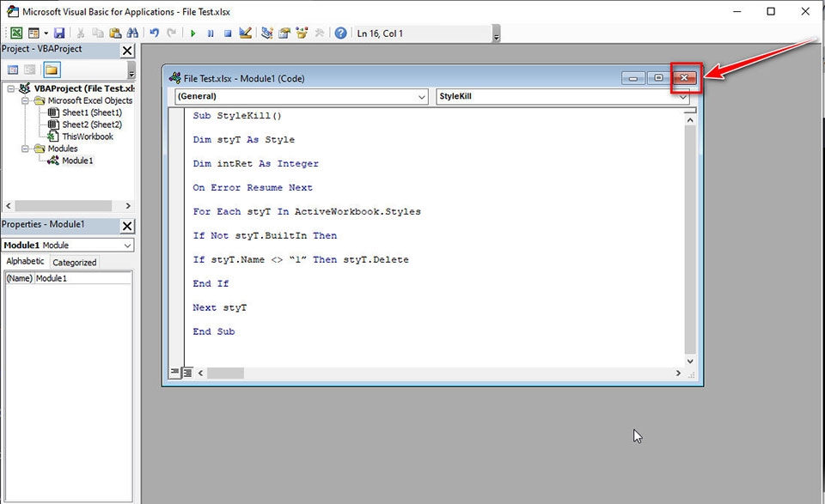Click the line 'Sub StyleKill()'

[237, 116]
